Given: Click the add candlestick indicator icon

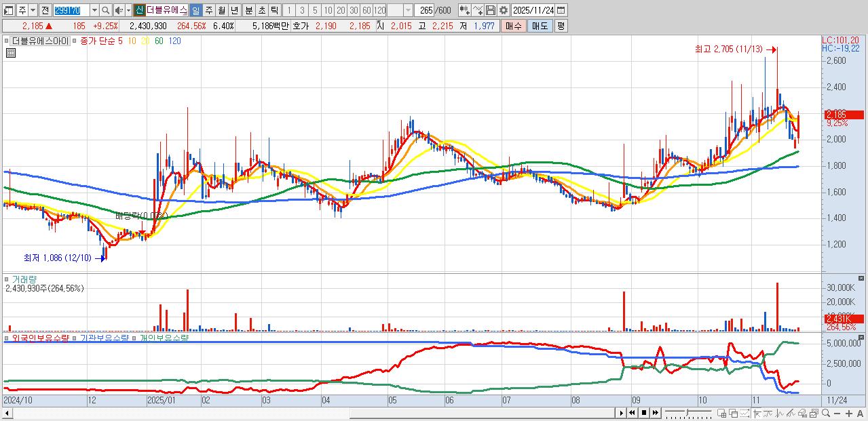Looking at the screenshot, I should point(465,10).
